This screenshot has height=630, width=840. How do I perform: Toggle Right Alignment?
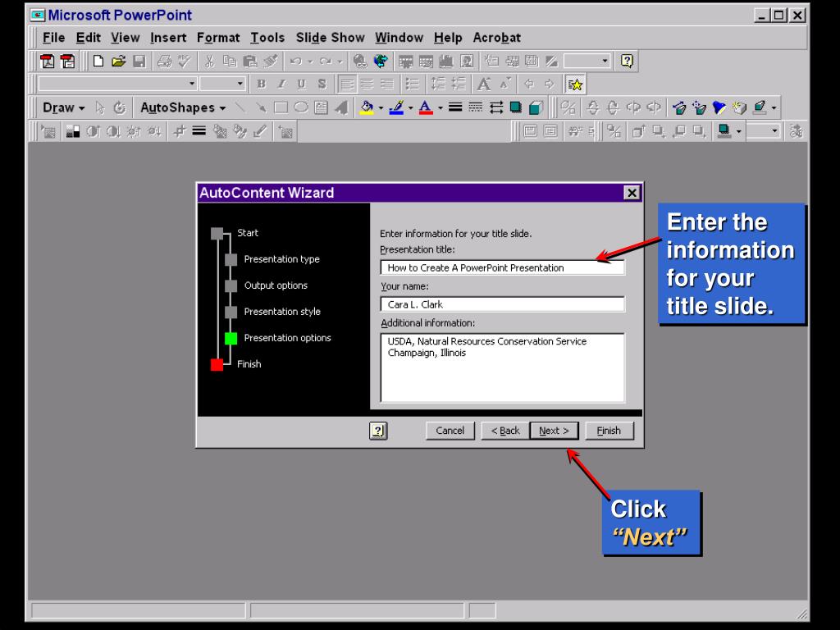387,84
